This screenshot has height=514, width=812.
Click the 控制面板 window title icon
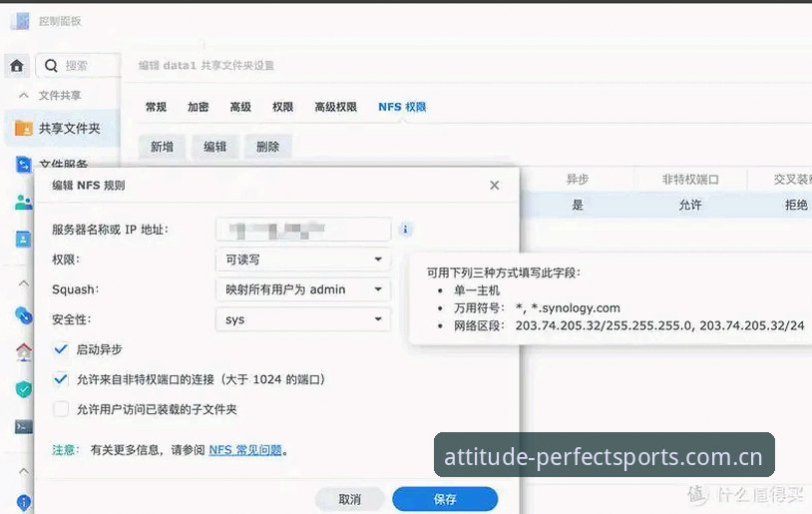[21, 21]
